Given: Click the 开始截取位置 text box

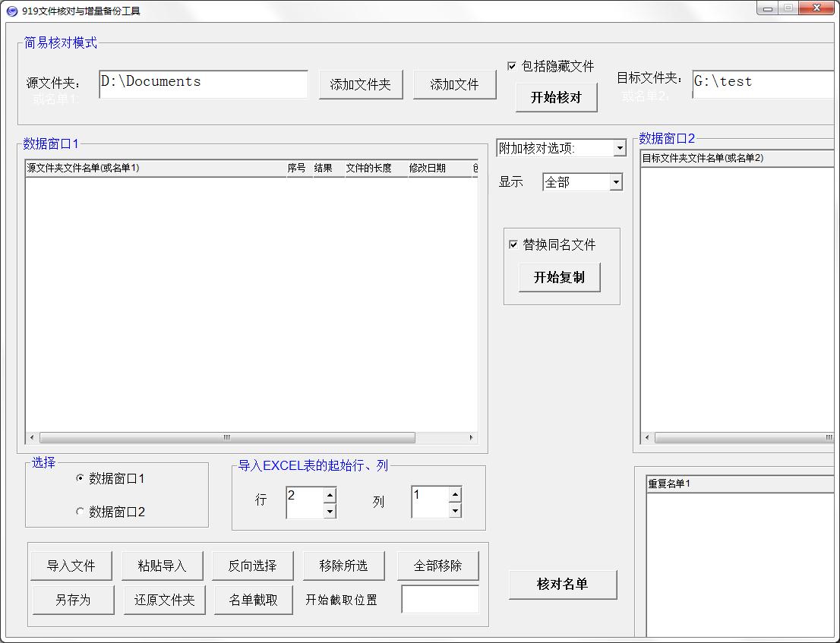Looking at the screenshot, I should (440, 599).
